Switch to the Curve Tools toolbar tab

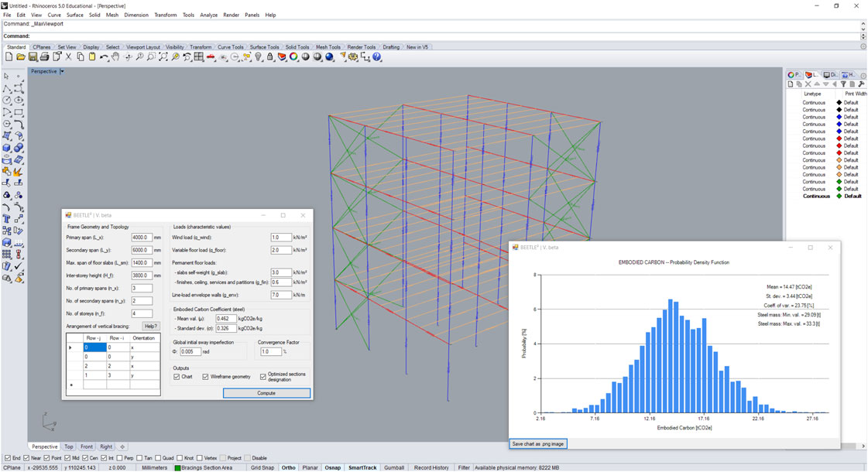point(230,47)
